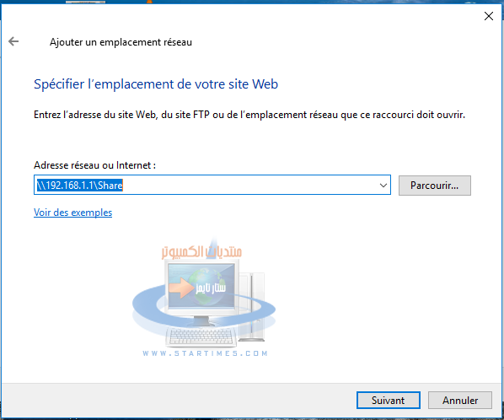Click the empty part of the address field

(248, 186)
